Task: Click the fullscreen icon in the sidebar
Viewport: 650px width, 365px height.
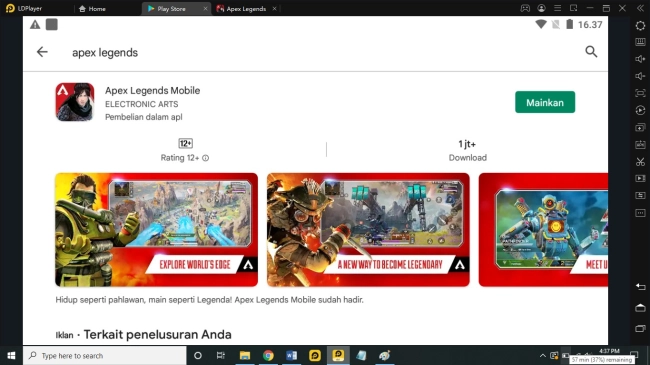Action: [640, 93]
